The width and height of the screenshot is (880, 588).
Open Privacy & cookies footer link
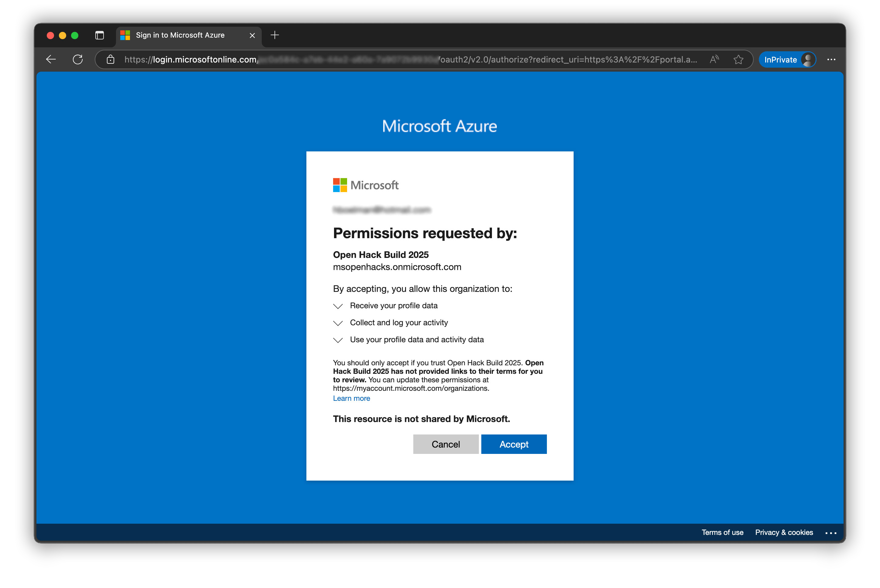point(783,532)
